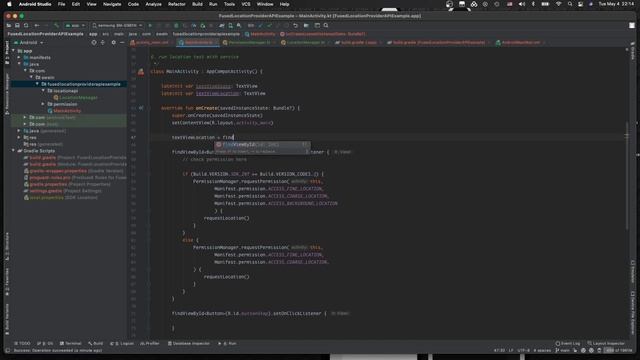Open Project panel settings gear
Viewport: 640px width, 360px height.
pyautogui.click(x=113, y=42)
